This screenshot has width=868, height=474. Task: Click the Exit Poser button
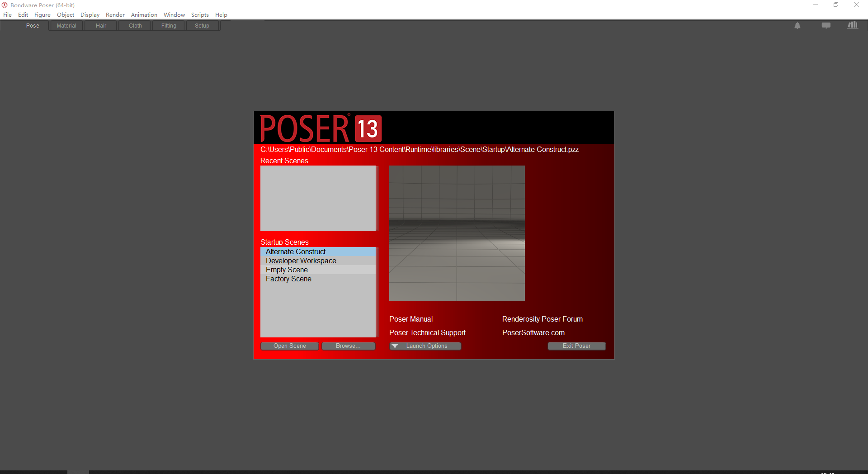576,346
